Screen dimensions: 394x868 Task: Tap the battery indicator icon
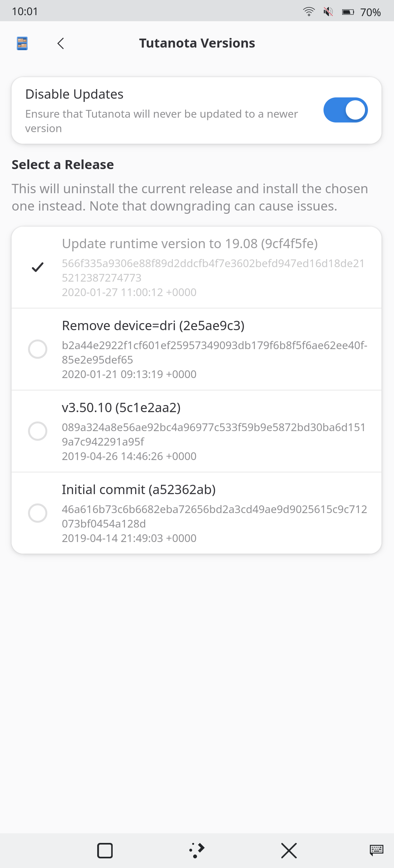click(348, 12)
